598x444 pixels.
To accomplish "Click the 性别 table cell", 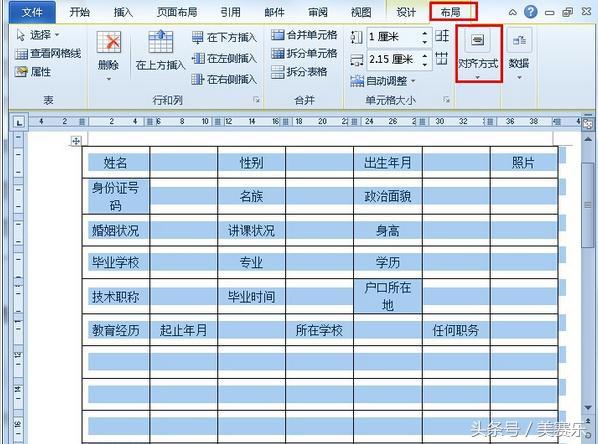I will (x=251, y=162).
